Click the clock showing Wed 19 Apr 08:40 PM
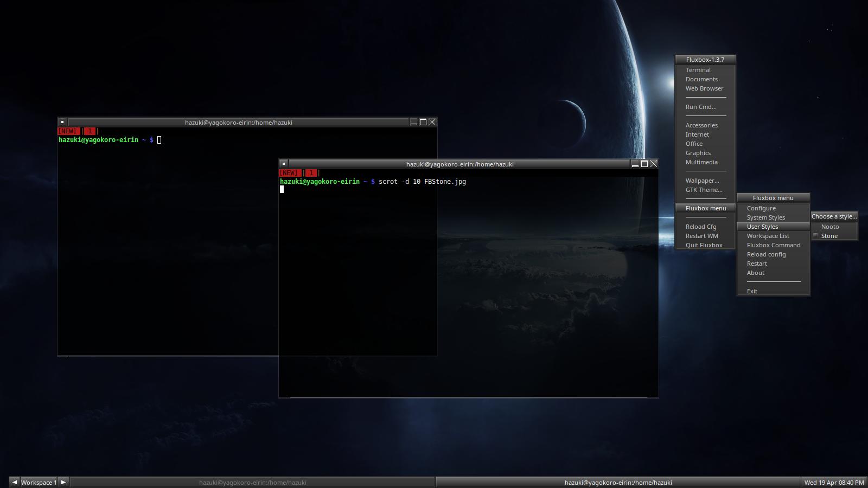Image resolution: width=868 pixels, height=488 pixels. pos(834,482)
